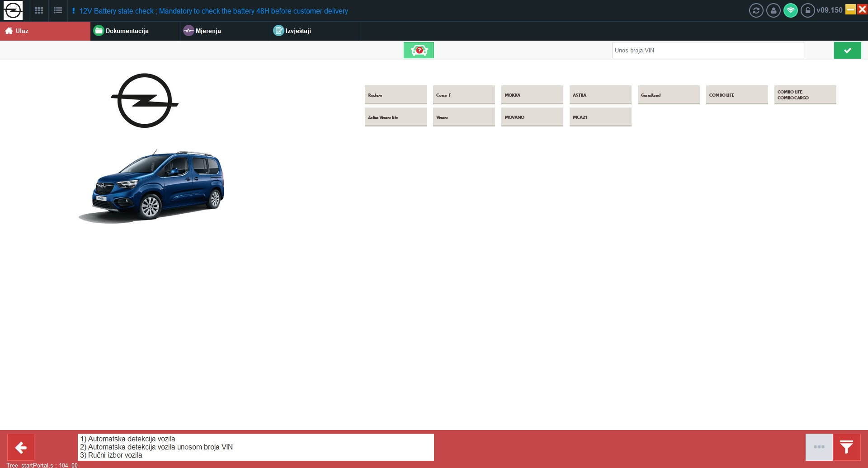Click the blue Opel Combo car image
Screen dimensions: 868x468
(x=151, y=186)
